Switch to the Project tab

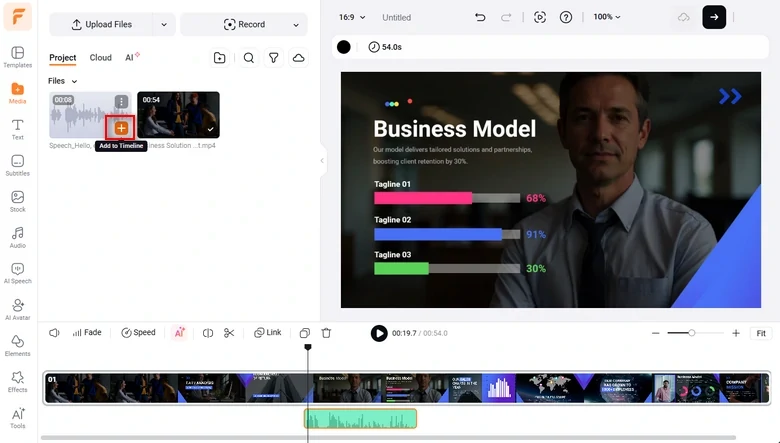pos(63,58)
